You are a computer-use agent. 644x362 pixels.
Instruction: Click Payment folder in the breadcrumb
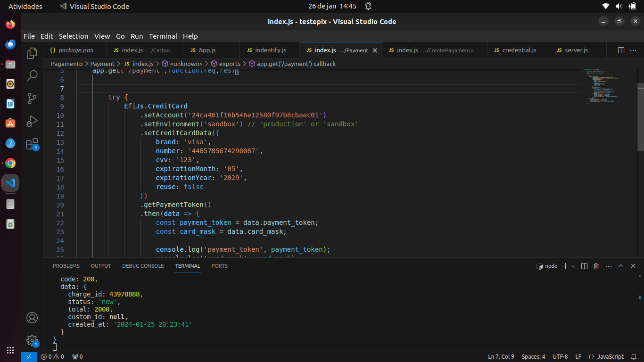point(102,64)
